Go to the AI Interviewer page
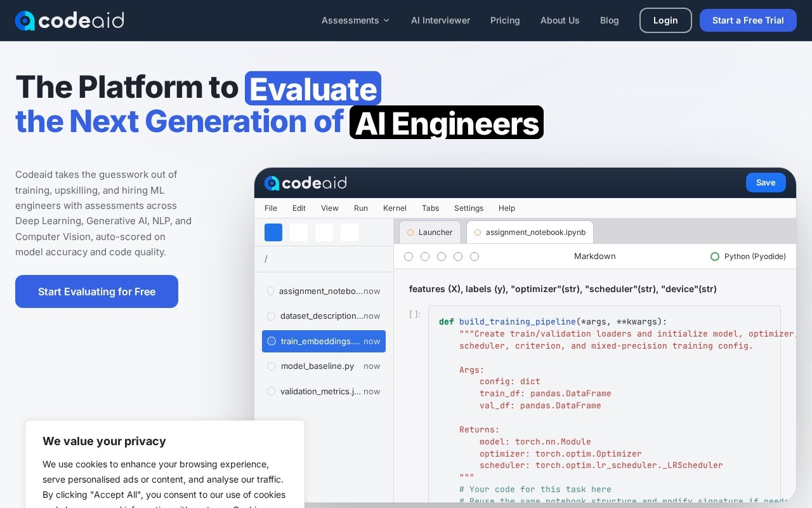Screen dimensions: 812x508 (x=440, y=20)
